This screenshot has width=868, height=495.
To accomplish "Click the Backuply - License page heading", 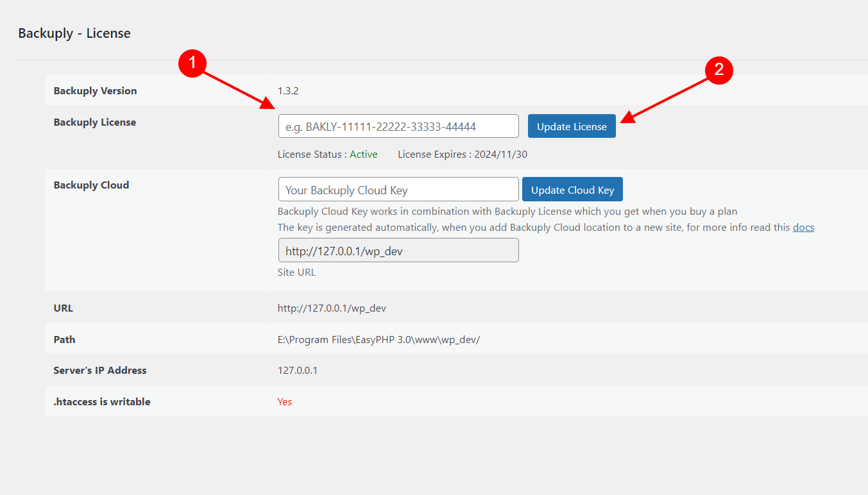I will [x=74, y=33].
